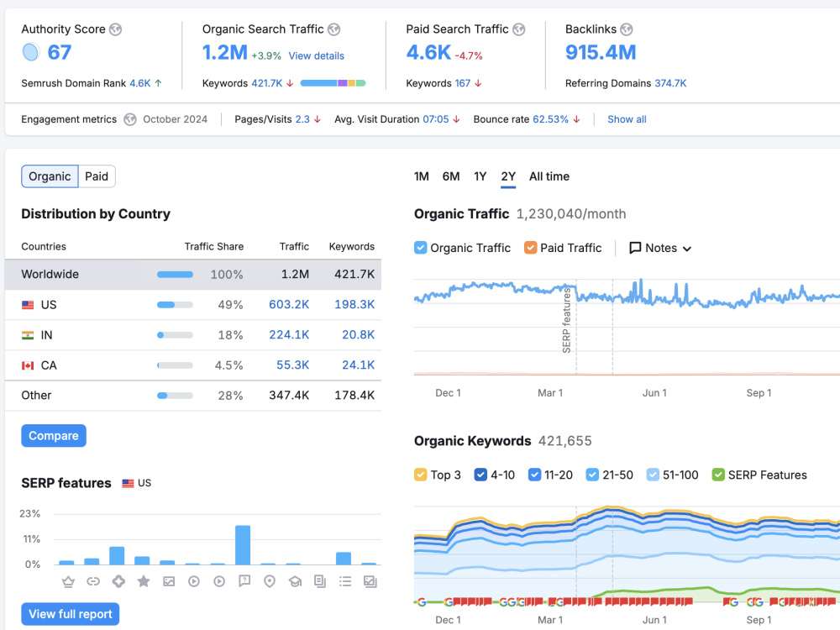The image size is (840, 630).
Task: Click the map pin icon in SERP features
Action: 270,581
